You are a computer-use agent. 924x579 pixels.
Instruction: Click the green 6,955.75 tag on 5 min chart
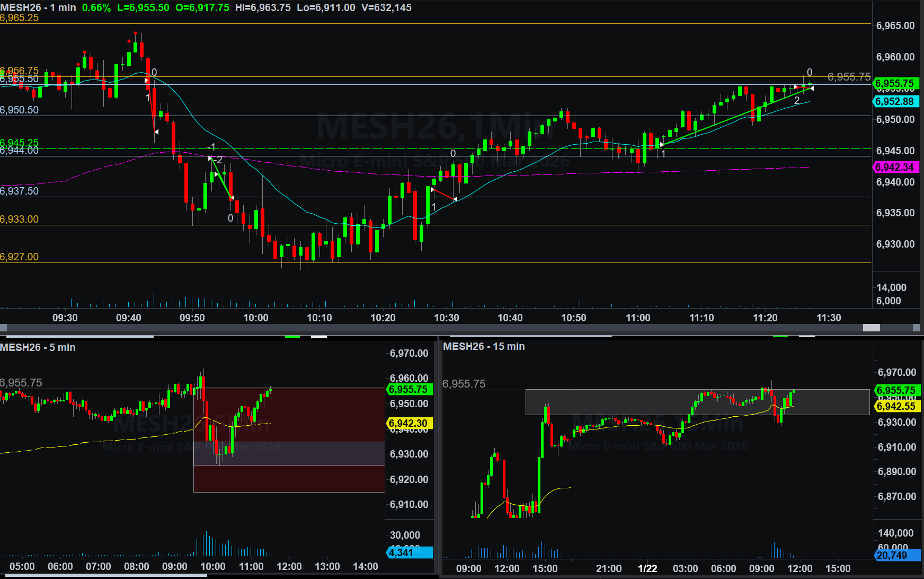point(408,389)
